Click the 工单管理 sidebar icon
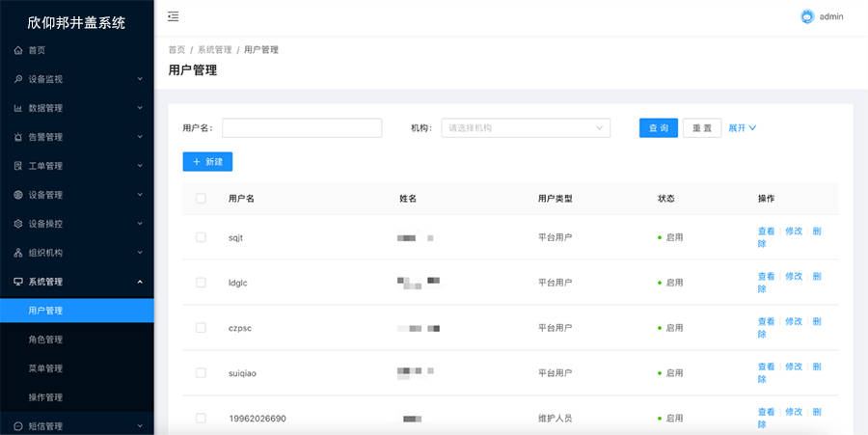 (18, 166)
